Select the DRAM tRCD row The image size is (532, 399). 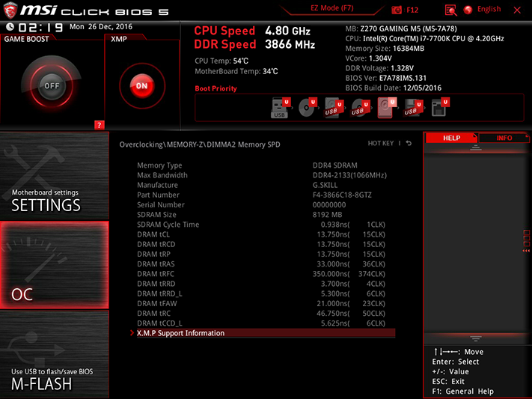[263, 244]
